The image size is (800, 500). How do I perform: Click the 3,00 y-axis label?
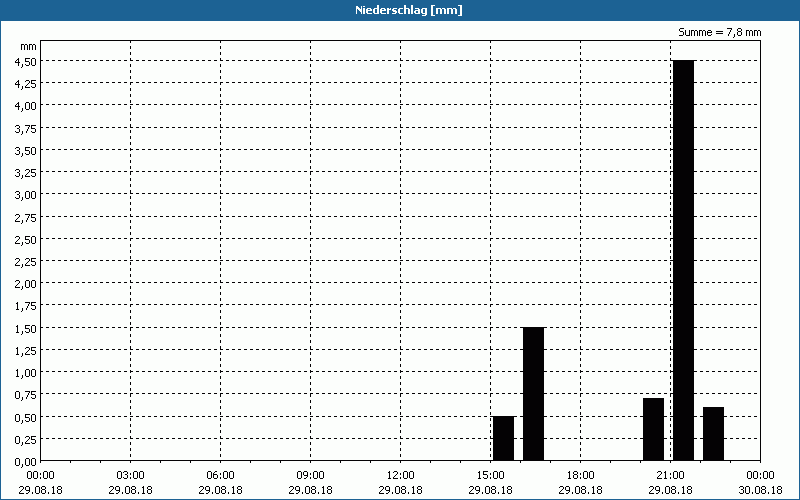point(26,195)
